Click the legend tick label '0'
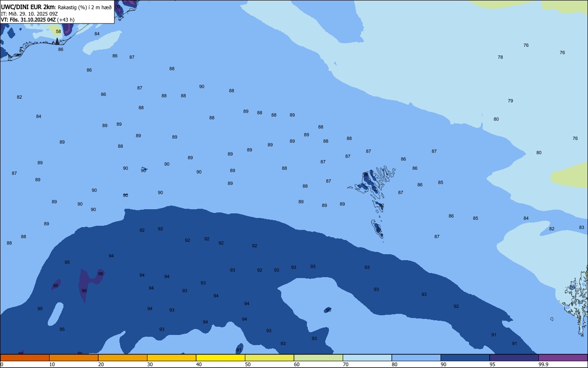 point(2,364)
